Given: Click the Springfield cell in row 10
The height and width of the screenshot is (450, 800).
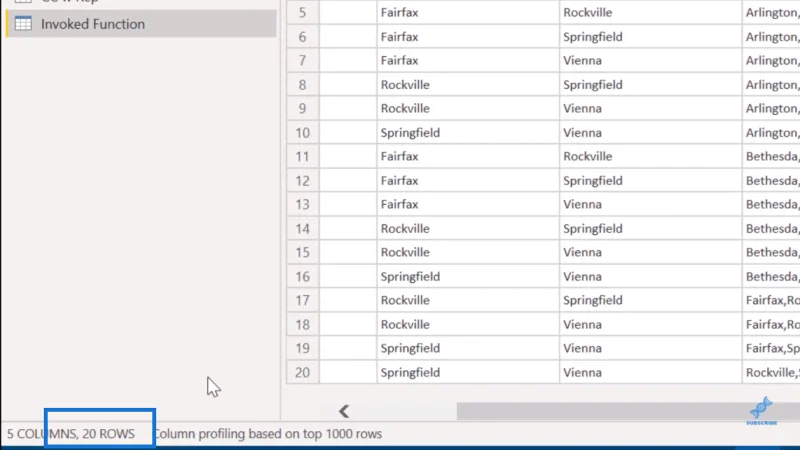Looking at the screenshot, I should pyautogui.click(x=468, y=133).
